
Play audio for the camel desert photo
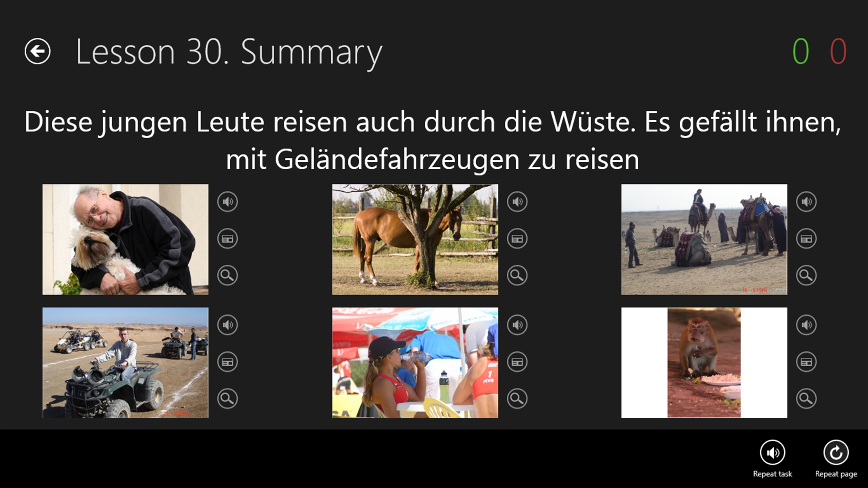tap(806, 202)
